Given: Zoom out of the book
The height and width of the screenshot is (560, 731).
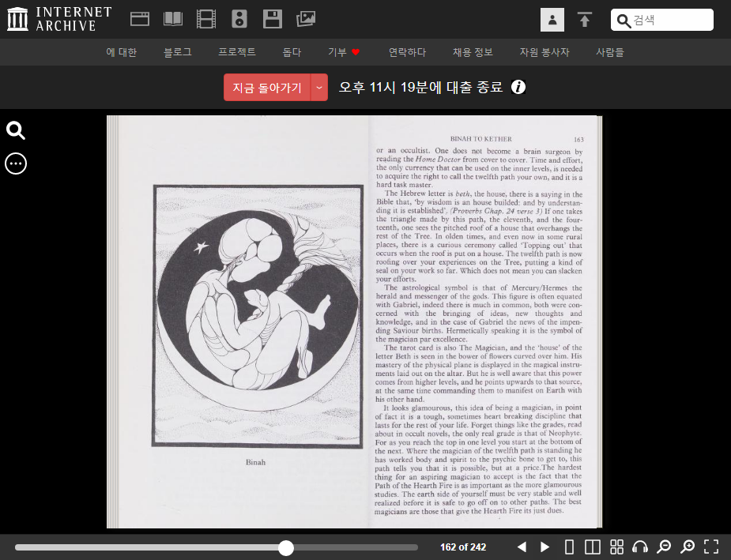Looking at the screenshot, I should pyautogui.click(x=663, y=547).
